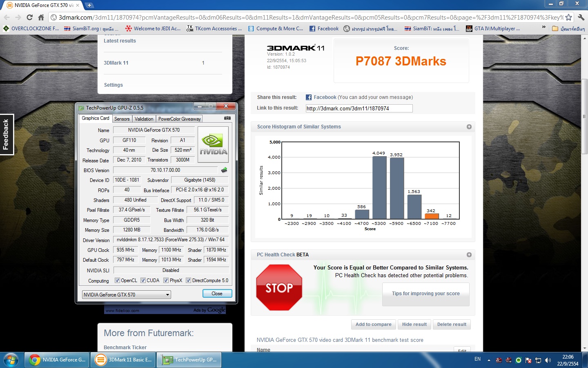Close GPU-Z using the Close button
The width and height of the screenshot is (588, 368).
(217, 294)
